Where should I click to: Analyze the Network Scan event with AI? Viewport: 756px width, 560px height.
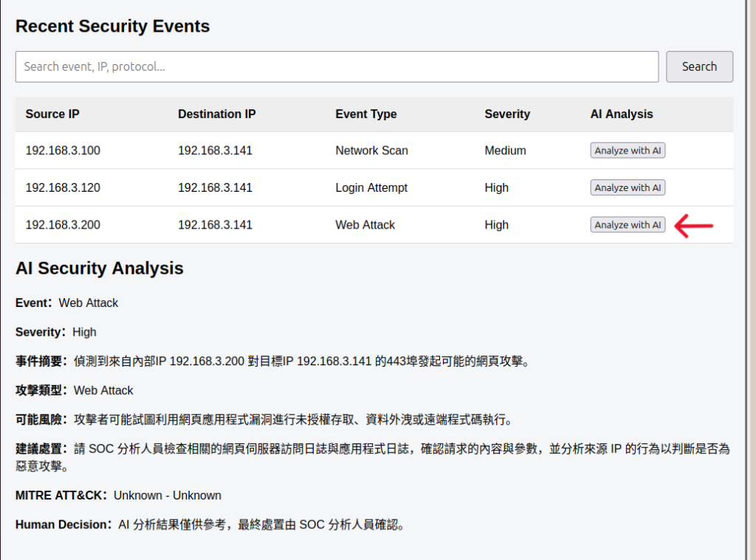(x=628, y=151)
